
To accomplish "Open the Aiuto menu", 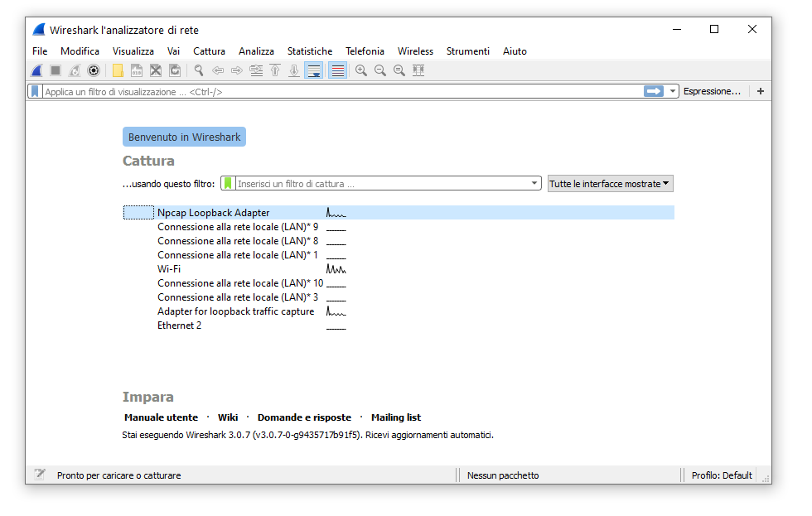I will point(515,51).
